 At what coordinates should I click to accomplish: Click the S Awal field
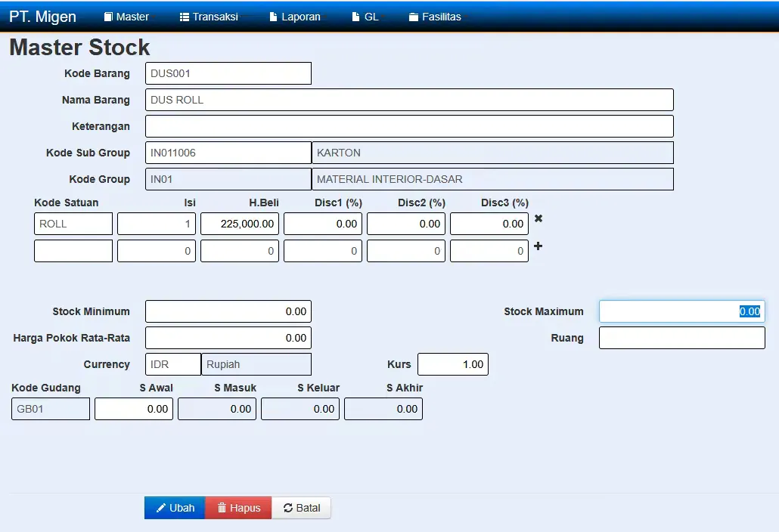click(x=134, y=409)
